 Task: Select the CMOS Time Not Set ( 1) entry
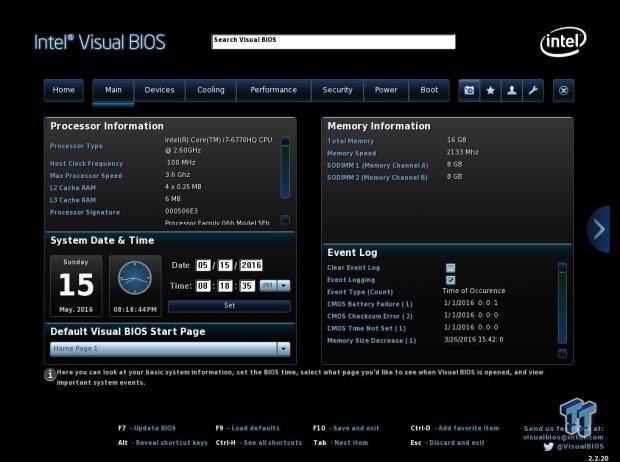pyautogui.click(x=367, y=329)
